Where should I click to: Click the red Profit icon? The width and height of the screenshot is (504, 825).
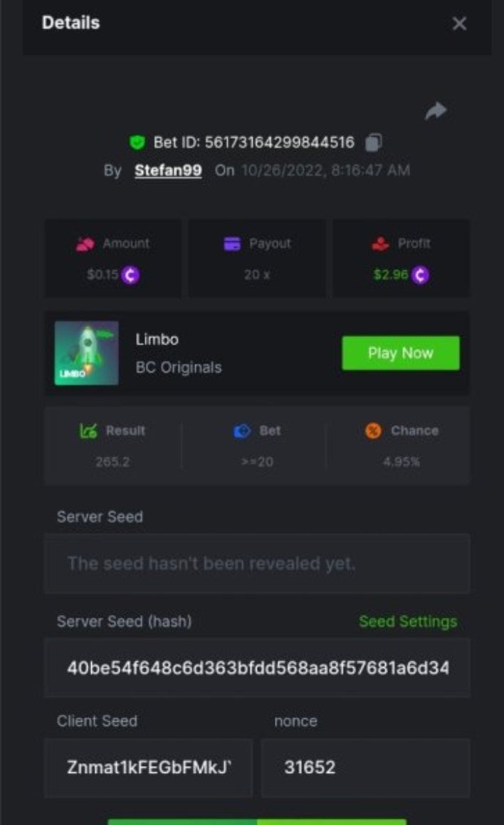click(x=381, y=243)
